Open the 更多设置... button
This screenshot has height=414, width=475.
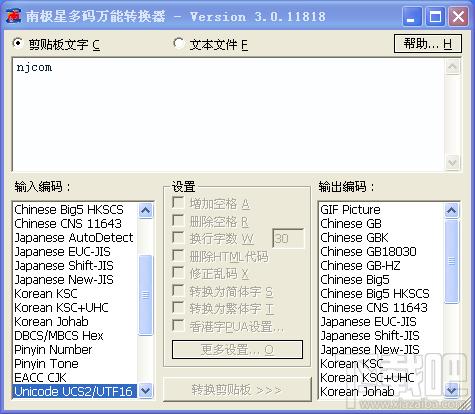(x=237, y=350)
